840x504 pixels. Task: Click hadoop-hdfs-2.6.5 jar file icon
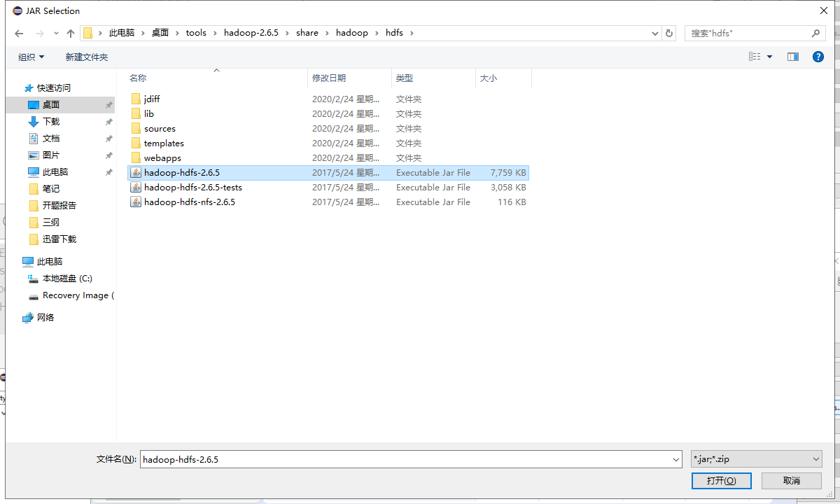point(136,172)
